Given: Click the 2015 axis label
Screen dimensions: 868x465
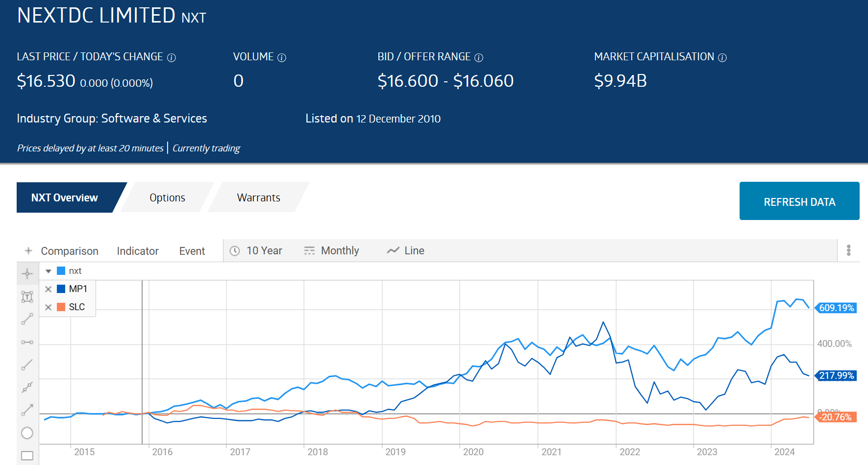Looking at the screenshot, I should click(84, 452).
